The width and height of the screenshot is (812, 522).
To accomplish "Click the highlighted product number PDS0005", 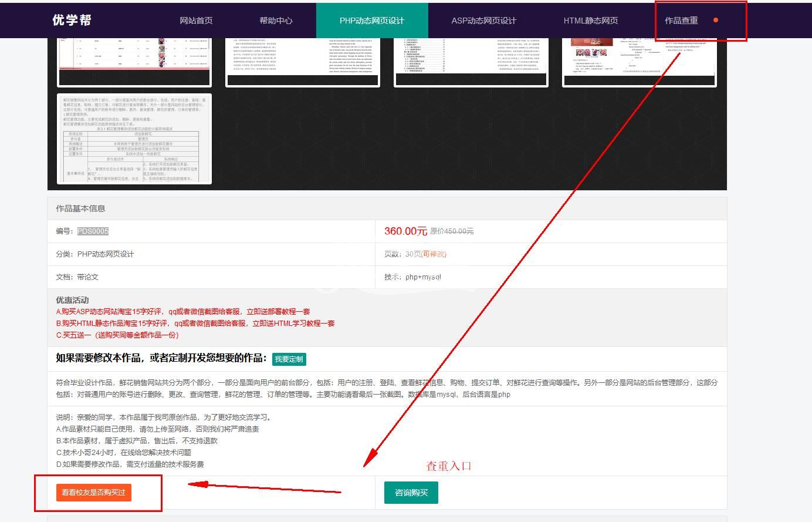I will [93, 231].
